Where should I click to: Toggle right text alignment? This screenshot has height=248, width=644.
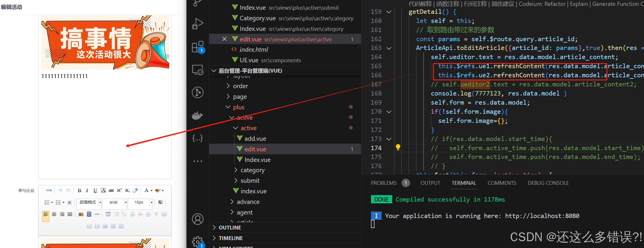click(x=62, y=215)
